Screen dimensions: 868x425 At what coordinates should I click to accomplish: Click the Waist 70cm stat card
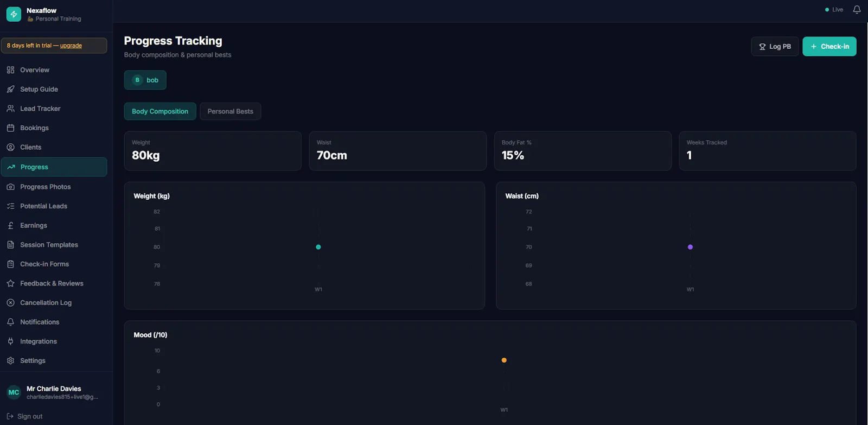coord(398,151)
